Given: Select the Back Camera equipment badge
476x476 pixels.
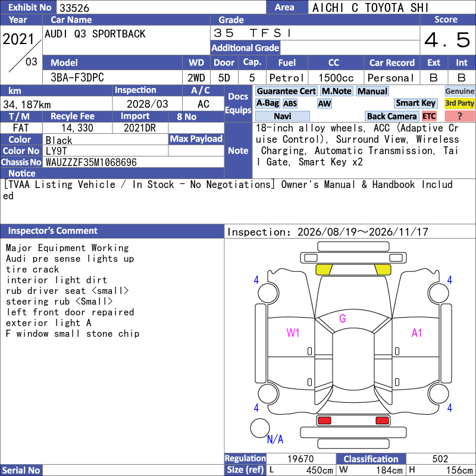Looking at the screenshot, I should pyautogui.click(x=392, y=116).
